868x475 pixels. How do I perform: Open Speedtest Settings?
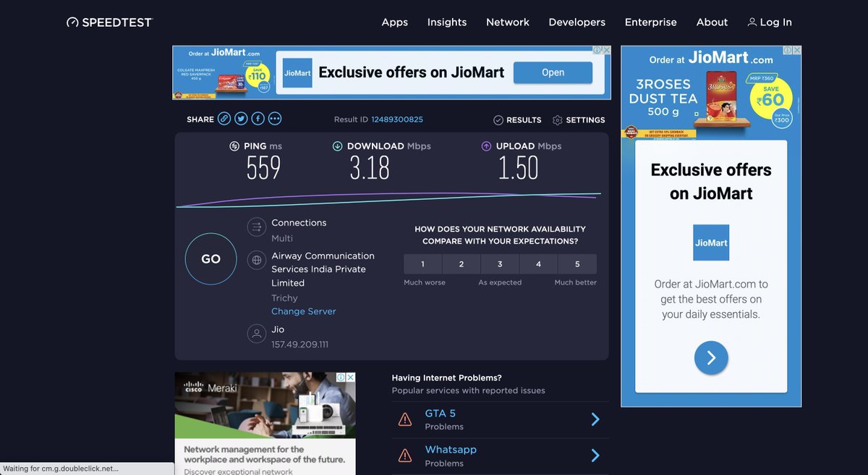click(579, 120)
